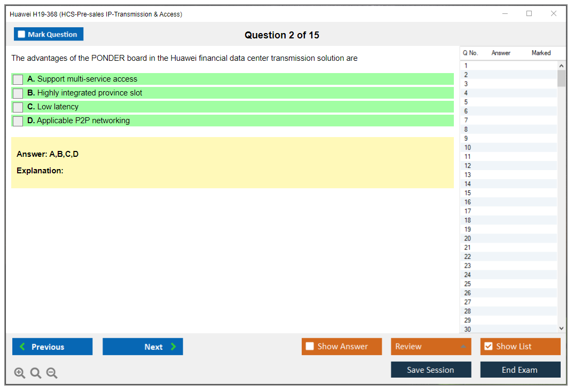Select option B Highly integrated province slot
This screenshot has width=574, height=392.
(18, 93)
